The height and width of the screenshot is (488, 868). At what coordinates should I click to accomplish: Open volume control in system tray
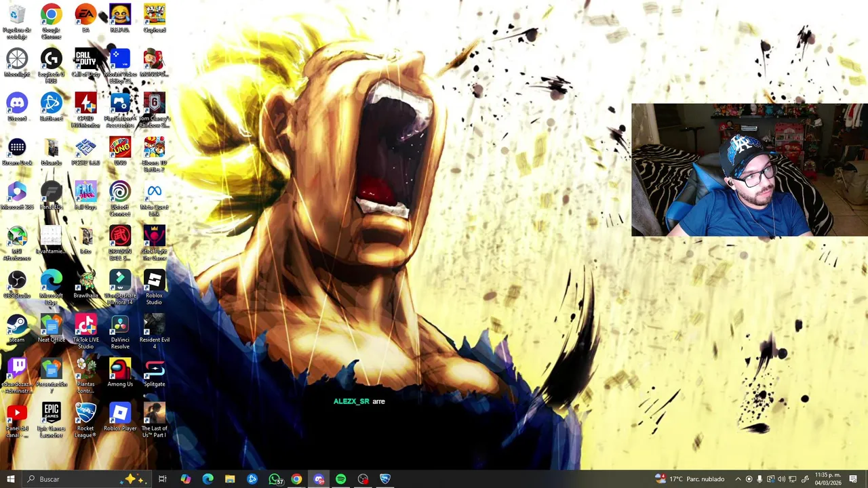tap(781, 479)
